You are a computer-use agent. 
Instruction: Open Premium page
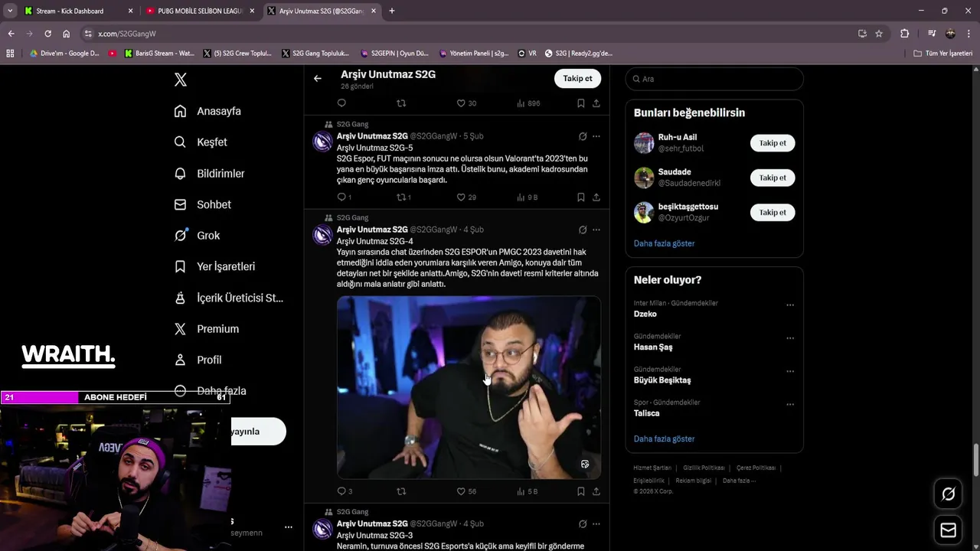coord(207,329)
